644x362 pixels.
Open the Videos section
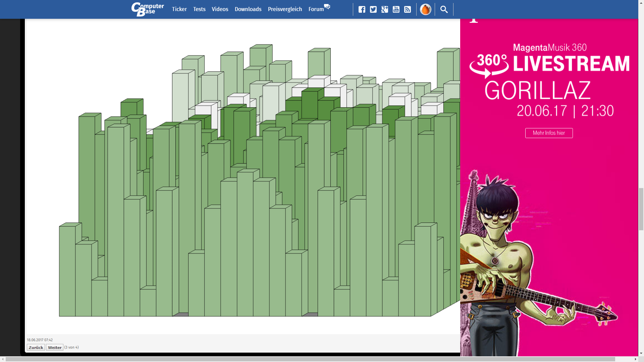(220, 9)
